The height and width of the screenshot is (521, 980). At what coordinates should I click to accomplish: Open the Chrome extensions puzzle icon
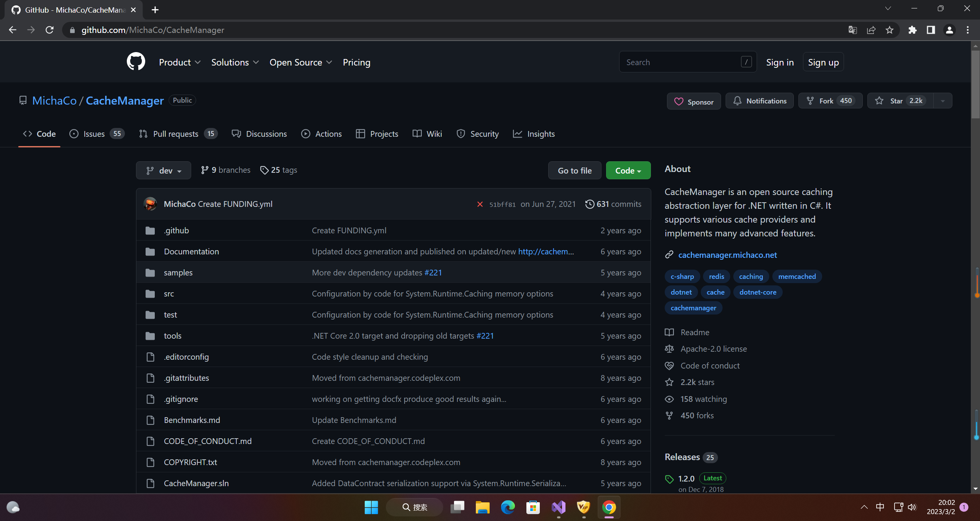(913, 30)
